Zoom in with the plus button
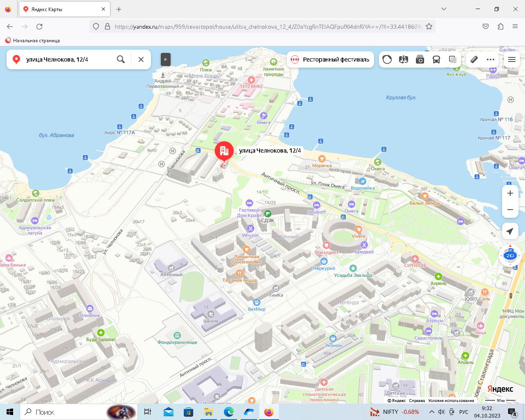This screenshot has width=525, height=420. [510, 193]
